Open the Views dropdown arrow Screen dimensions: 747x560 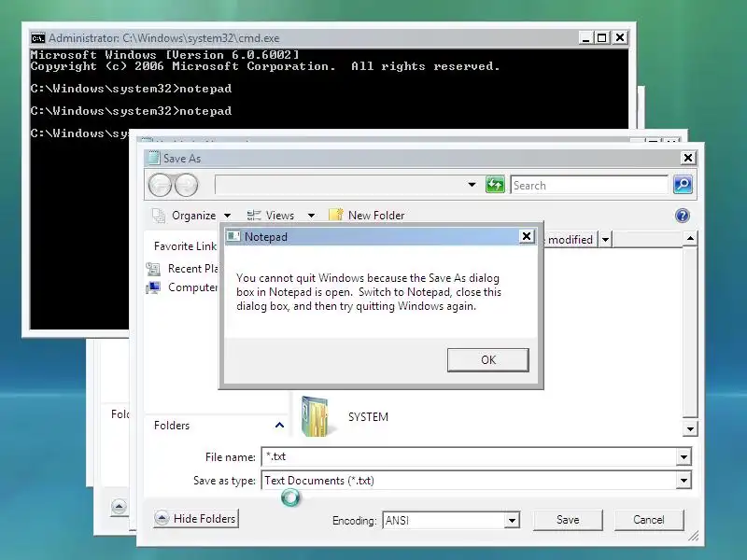(x=311, y=216)
